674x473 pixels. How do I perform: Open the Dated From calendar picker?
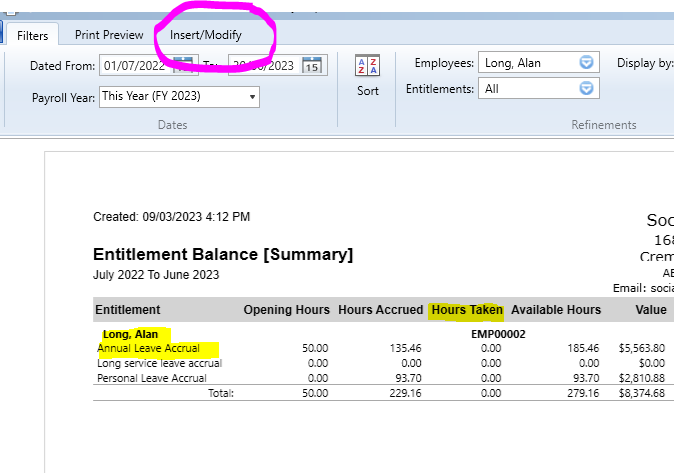[x=183, y=65]
